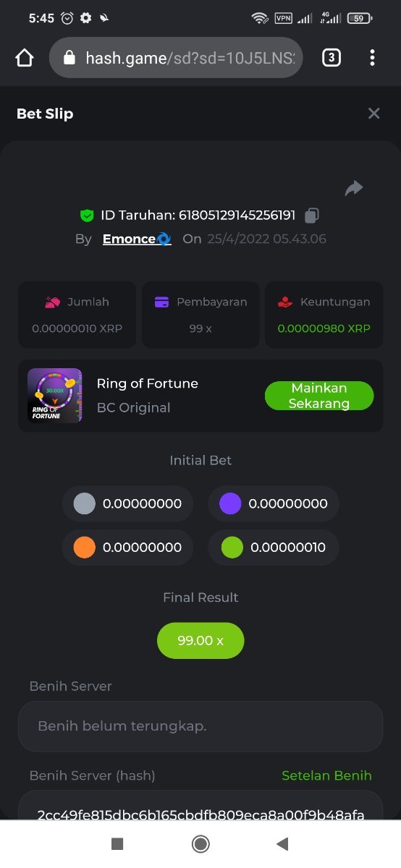Tap the 99.00 x final result badge
Viewport: 401px width, 868px height.
[x=200, y=641]
